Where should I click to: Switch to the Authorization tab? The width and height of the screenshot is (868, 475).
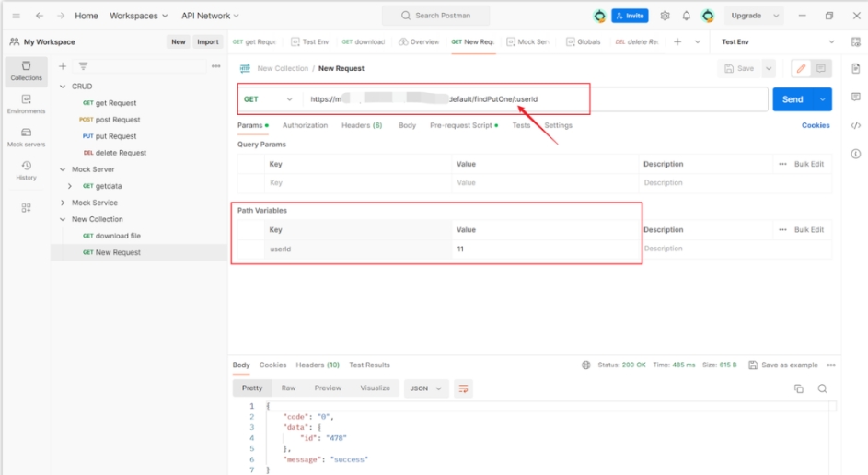click(305, 125)
